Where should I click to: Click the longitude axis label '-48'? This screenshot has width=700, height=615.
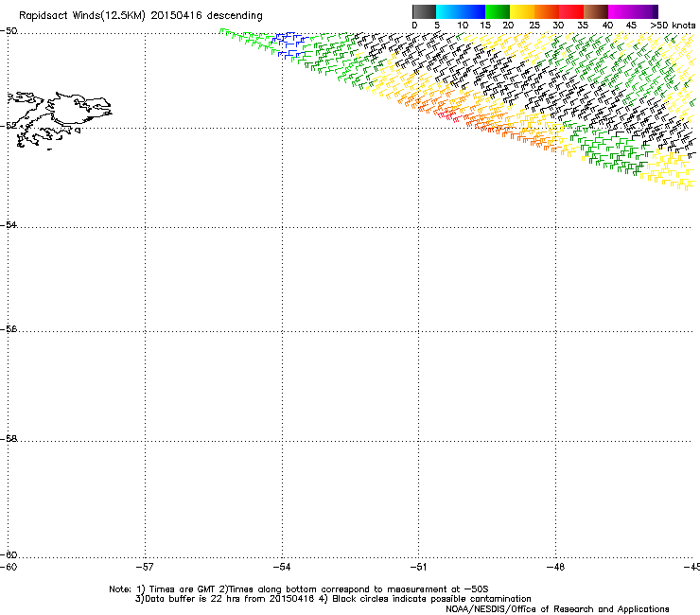(555, 567)
